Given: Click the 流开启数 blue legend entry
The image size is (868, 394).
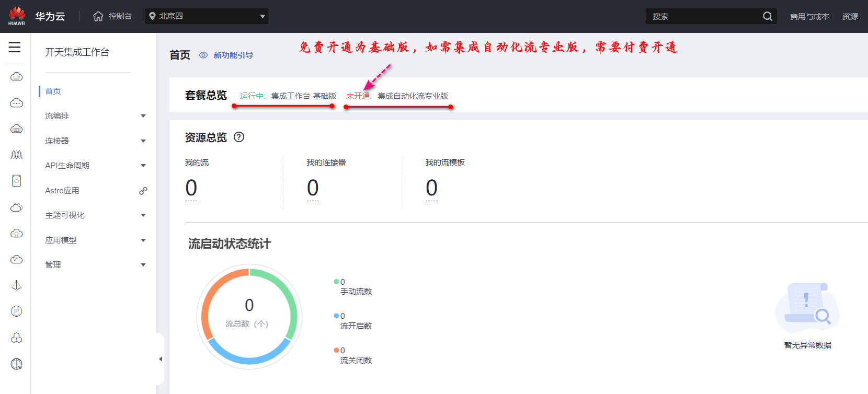Looking at the screenshot, I should tap(353, 321).
